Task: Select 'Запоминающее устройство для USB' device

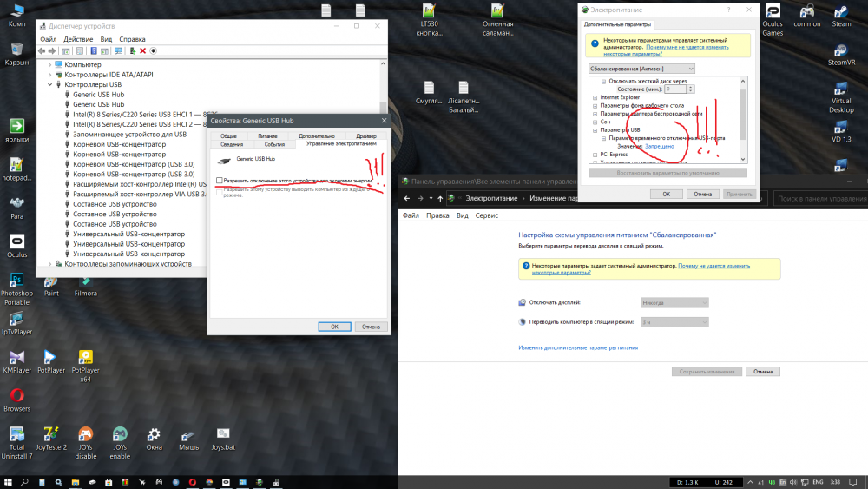Action: [129, 135]
